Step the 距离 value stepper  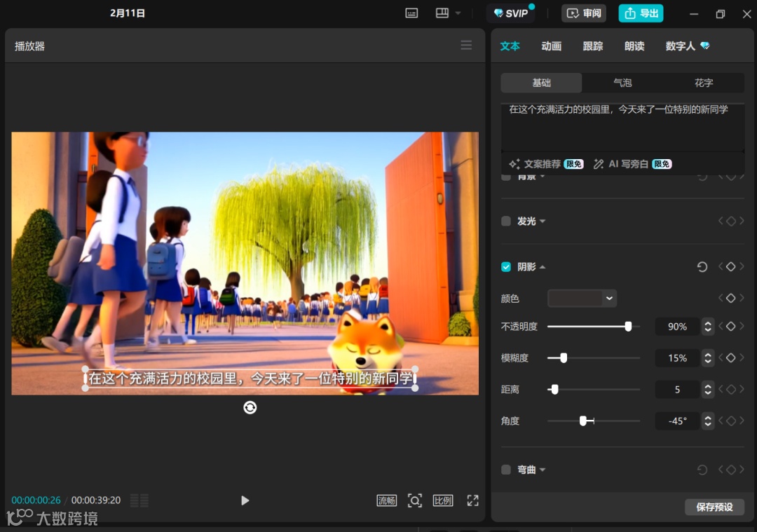tap(708, 390)
